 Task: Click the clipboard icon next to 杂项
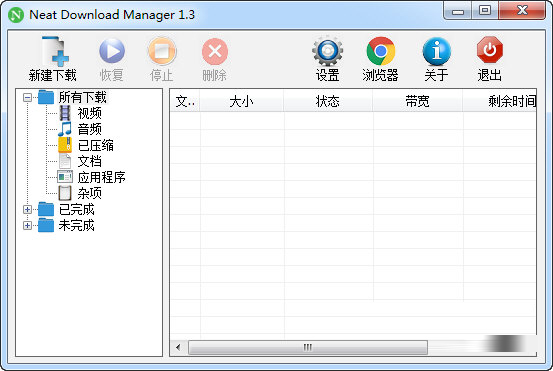click(x=65, y=193)
